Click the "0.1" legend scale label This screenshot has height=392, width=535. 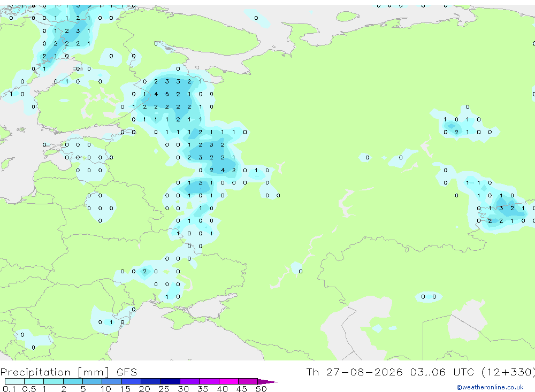coord(9,389)
